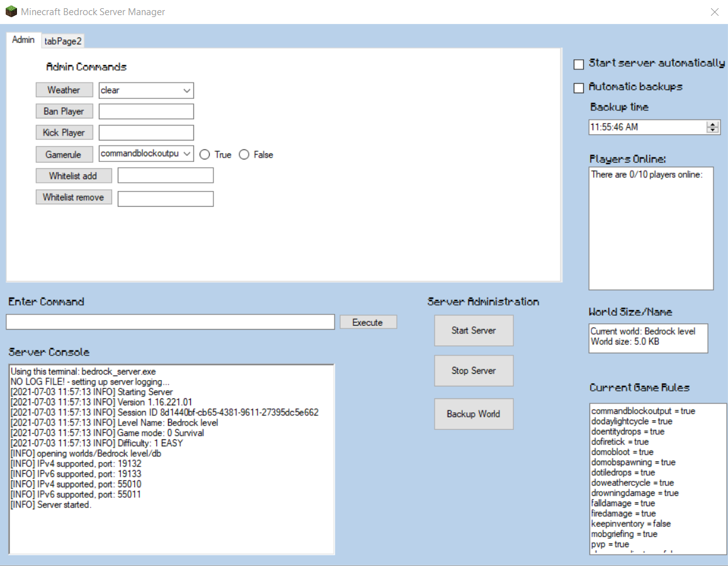Click 'doentitydrops = true' game rule line
This screenshot has width=728, height=566.
coord(628,431)
